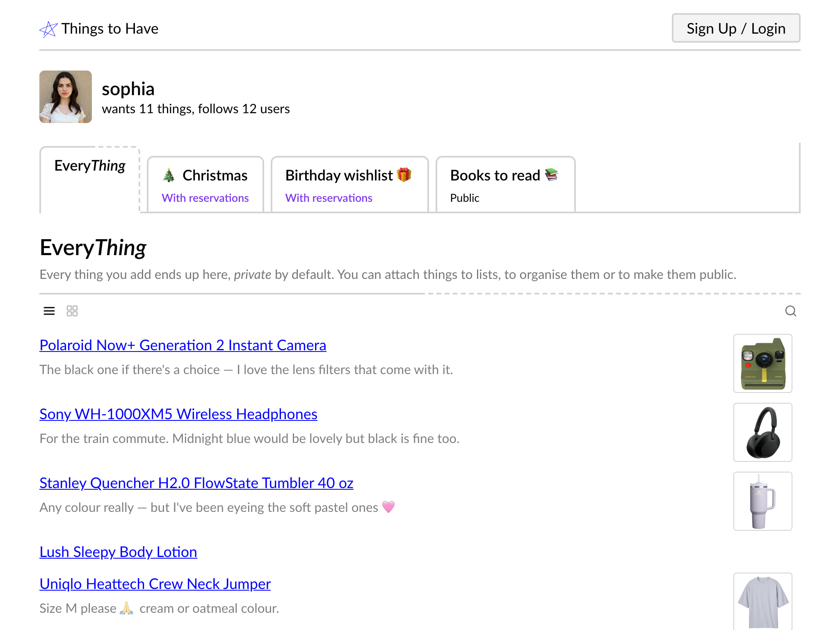
Task: Open search with the magnifier icon
Action: point(791,311)
